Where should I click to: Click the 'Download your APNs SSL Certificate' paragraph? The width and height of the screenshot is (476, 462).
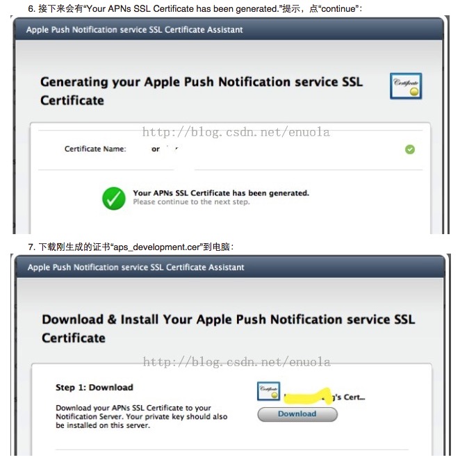pos(142,416)
